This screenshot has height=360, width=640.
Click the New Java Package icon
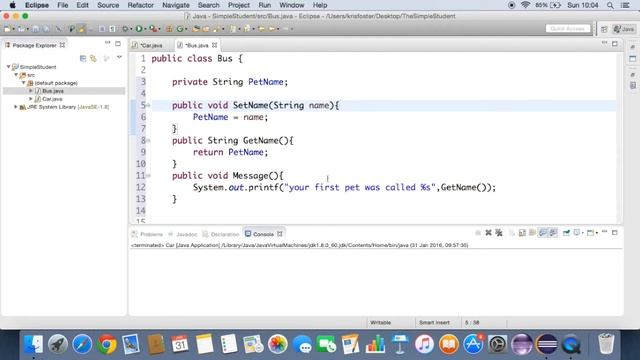(x=169, y=29)
